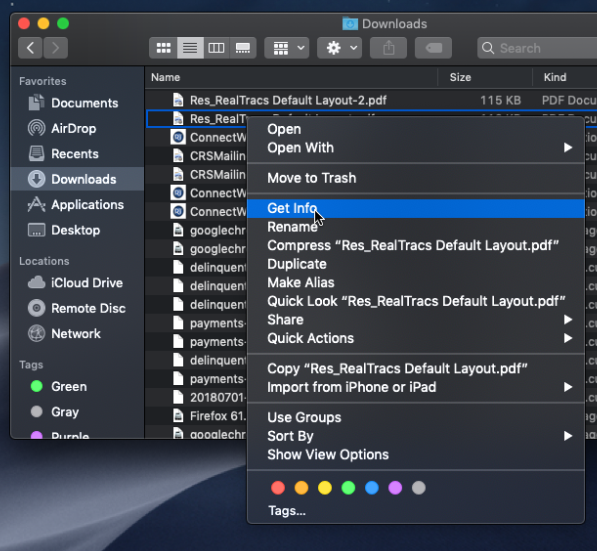This screenshot has width=597, height=551.
Task: Open Documents in the sidebar
Action: click(77, 103)
